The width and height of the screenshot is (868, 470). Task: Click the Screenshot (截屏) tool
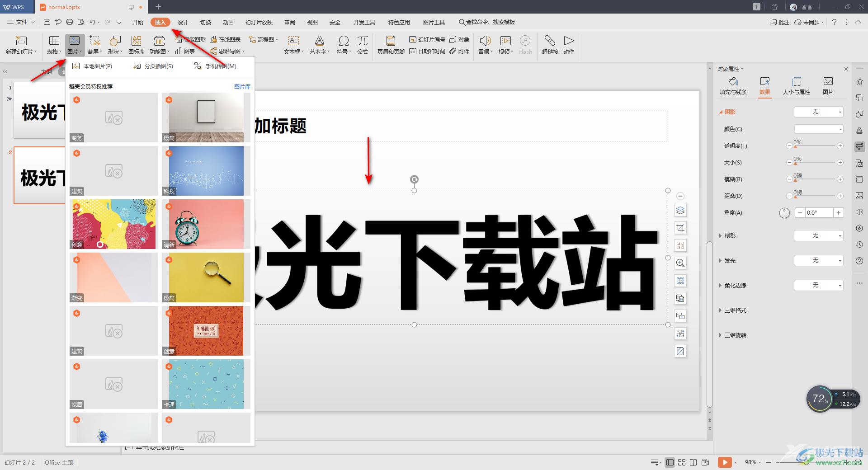(x=95, y=45)
